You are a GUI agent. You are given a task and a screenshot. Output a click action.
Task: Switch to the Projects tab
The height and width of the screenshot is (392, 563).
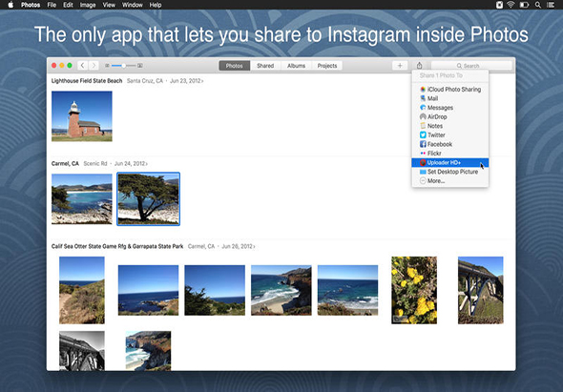(327, 66)
